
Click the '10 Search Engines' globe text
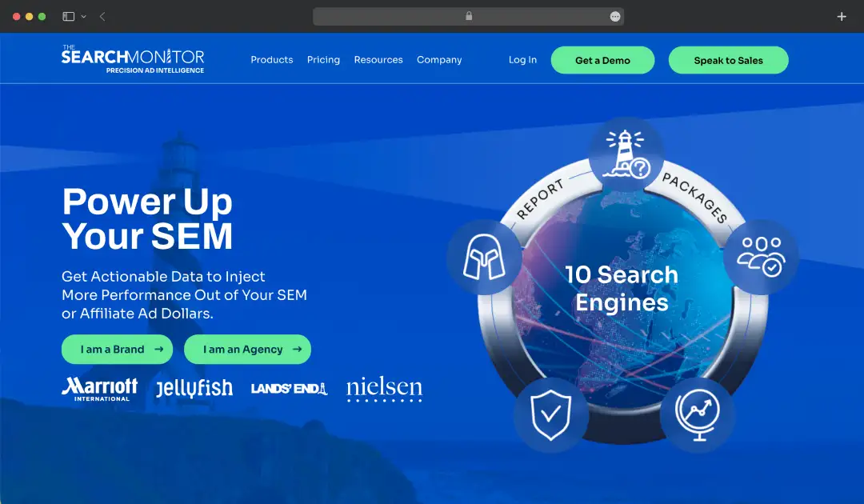point(622,288)
